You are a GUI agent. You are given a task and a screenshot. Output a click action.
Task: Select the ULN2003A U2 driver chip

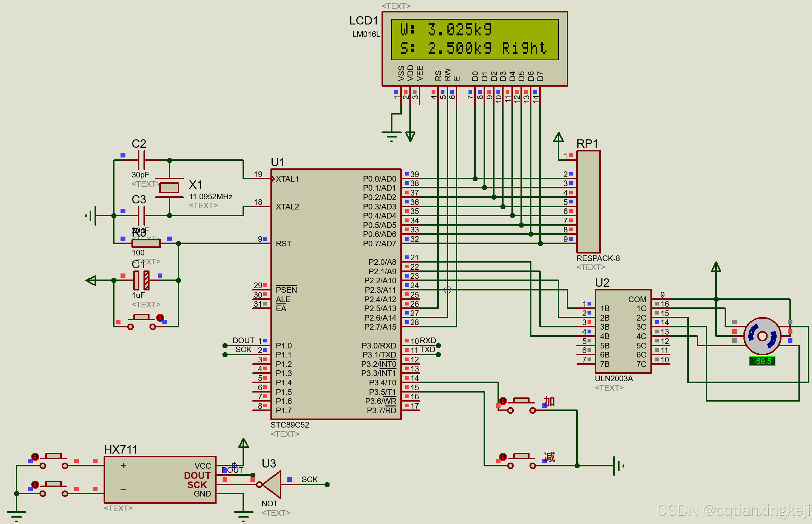pos(623,332)
